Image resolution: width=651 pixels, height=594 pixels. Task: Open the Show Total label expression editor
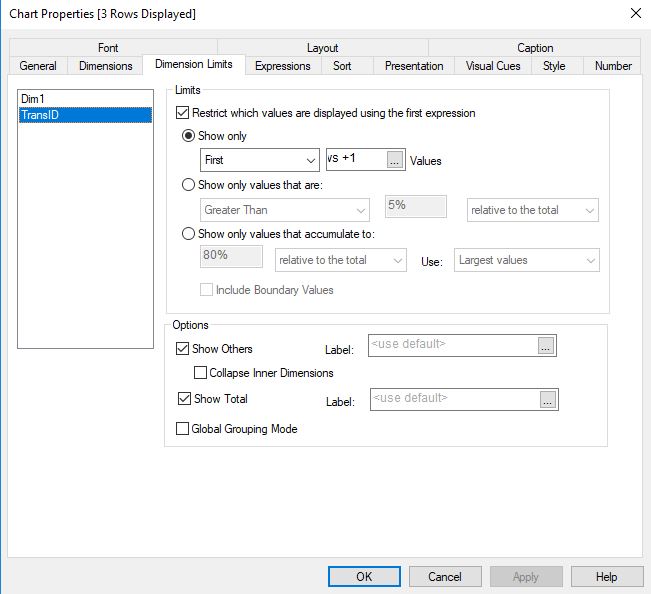(x=548, y=400)
